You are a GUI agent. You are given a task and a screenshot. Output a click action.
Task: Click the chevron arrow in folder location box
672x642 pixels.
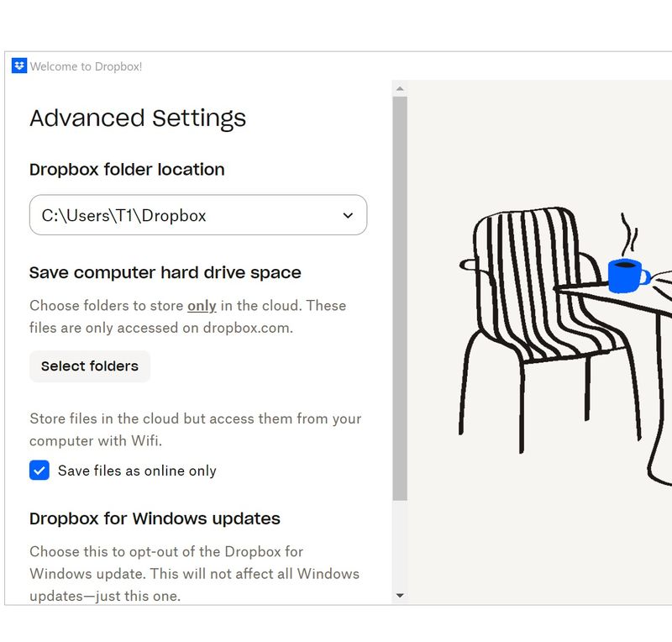point(348,215)
